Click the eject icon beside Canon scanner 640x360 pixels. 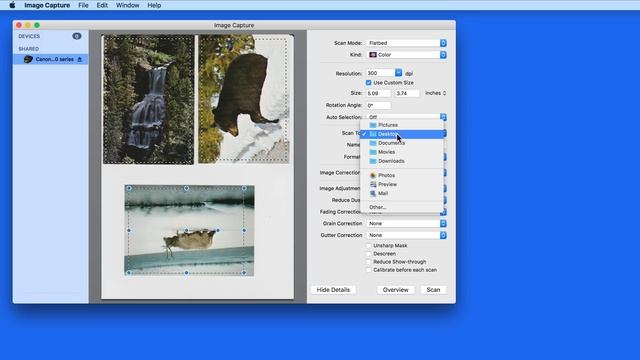click(80, 59)
